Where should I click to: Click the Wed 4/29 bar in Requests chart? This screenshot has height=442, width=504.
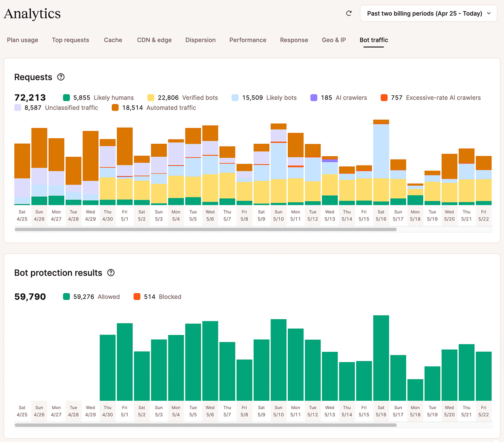coord(91,168)
